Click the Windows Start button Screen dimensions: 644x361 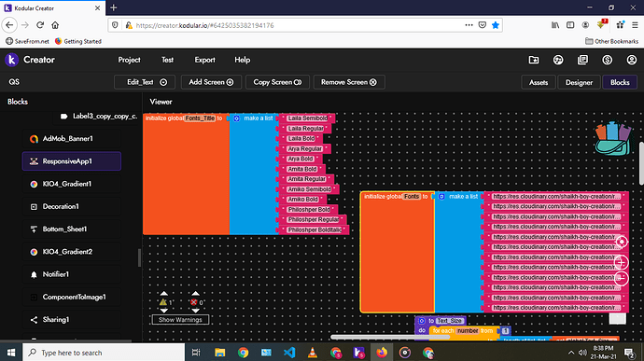tap(11, 353)
